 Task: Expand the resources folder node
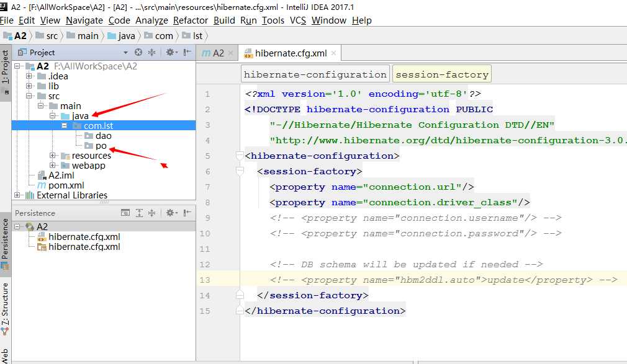[x=52, y=156]
